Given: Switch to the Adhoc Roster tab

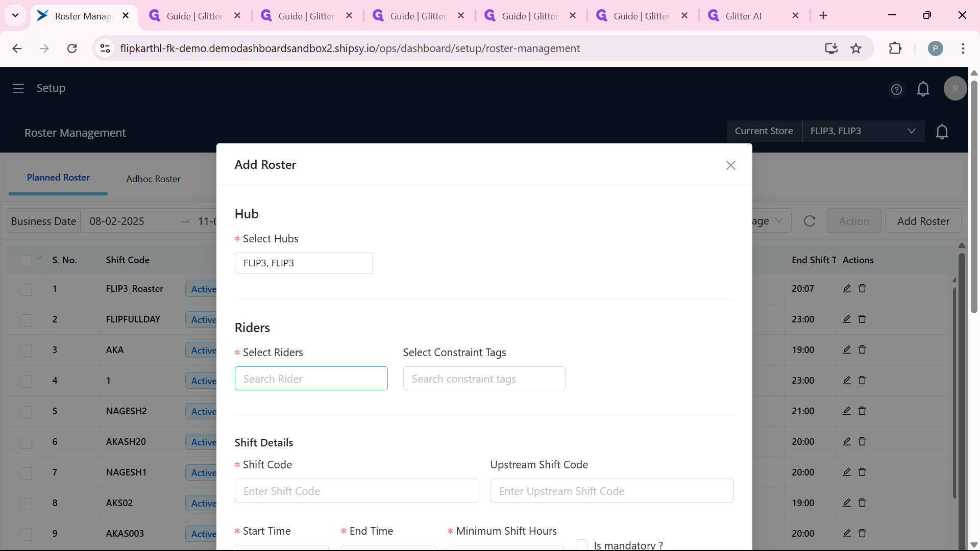Looking at the screenshot, I should 153,179.
